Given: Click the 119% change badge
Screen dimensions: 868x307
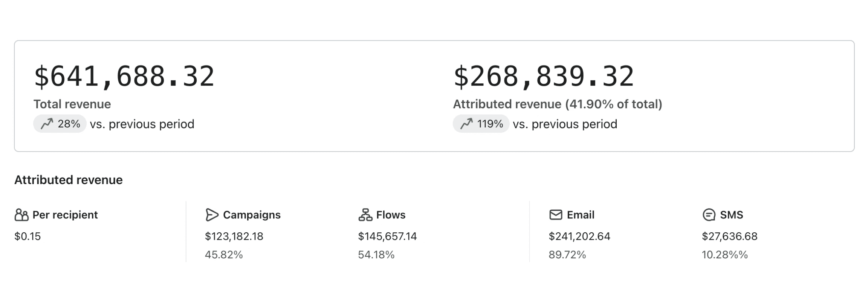Looking at the screenshot, I should 481,124.
